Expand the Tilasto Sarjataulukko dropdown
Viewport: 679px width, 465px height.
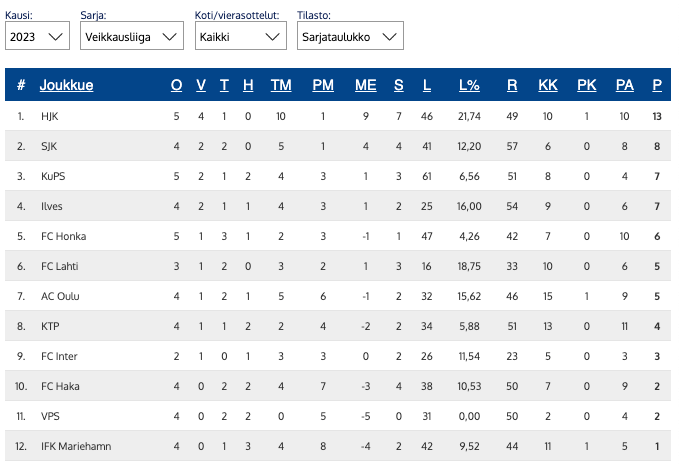click(349, 37)
